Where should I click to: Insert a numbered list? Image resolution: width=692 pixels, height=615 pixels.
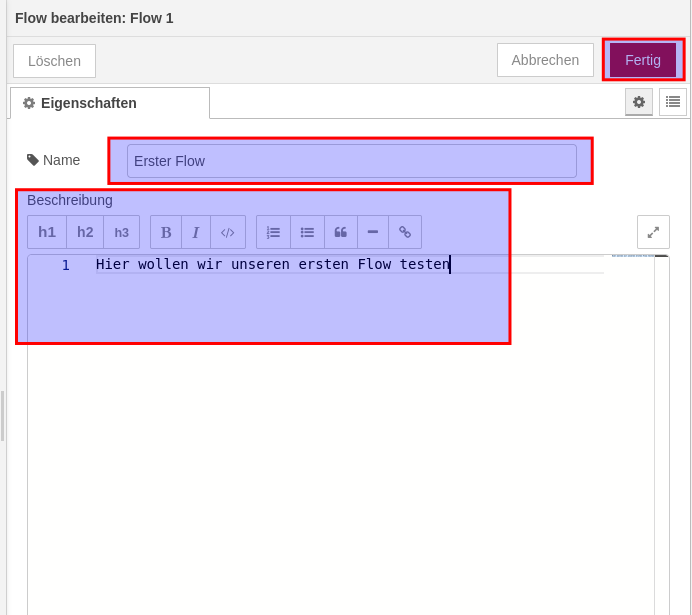click(273, 232)
